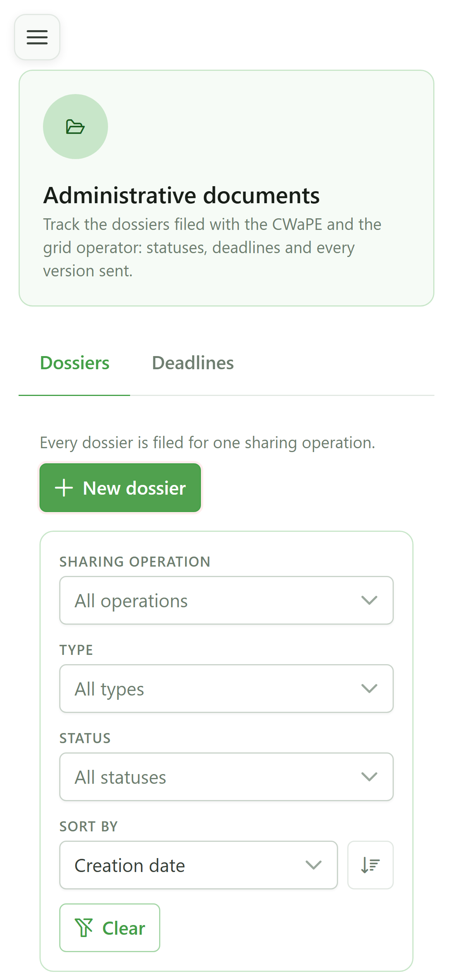Click the Administrative documents heading
The image size is (453, 980).
pos(181,195)
